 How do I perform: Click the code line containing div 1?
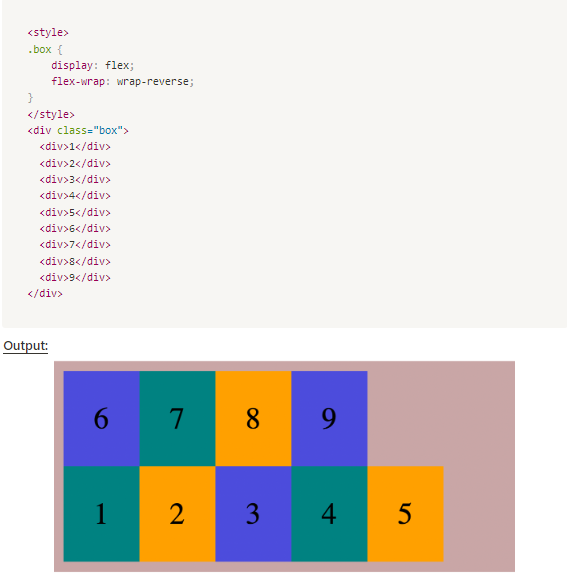tap(75, 147)
